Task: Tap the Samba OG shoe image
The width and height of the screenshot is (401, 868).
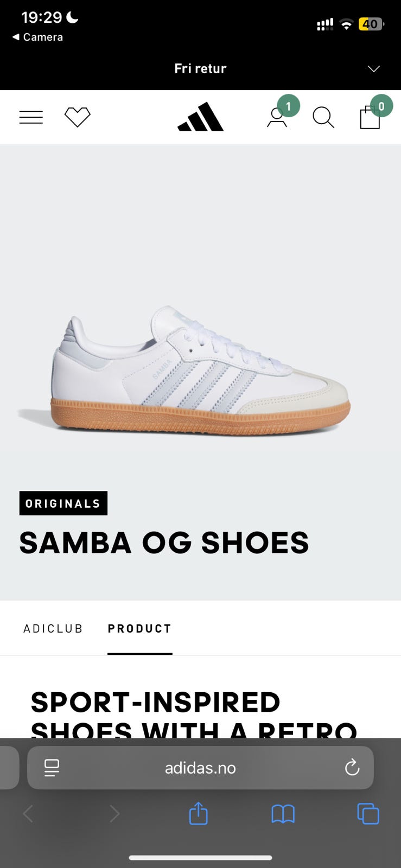Action: (184, 370)
